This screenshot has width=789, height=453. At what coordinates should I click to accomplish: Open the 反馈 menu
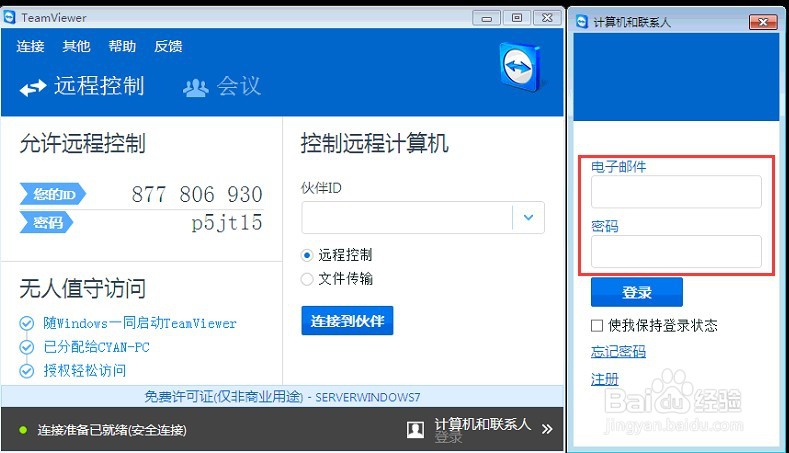(168, 46)
